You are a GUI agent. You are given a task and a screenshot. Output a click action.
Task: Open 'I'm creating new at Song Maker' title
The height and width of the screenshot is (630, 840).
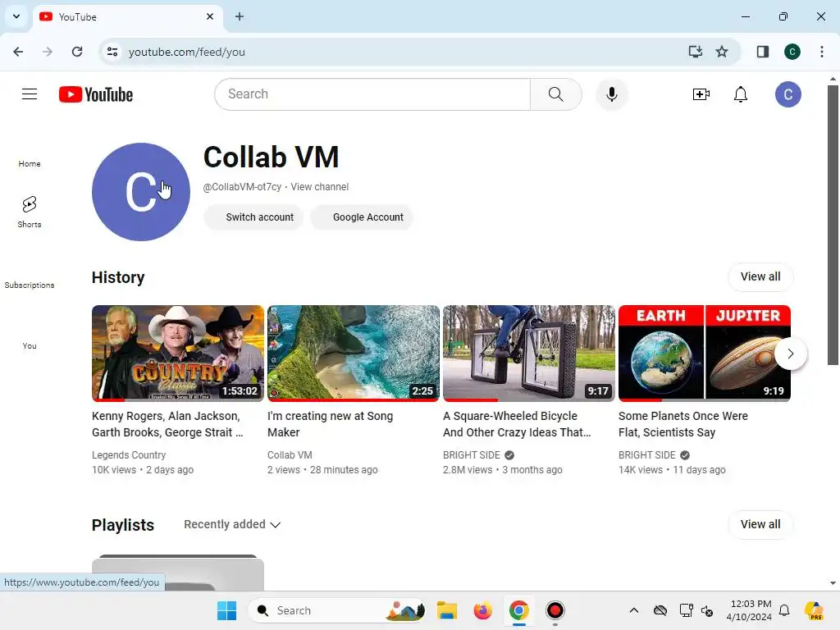(330, 424)
